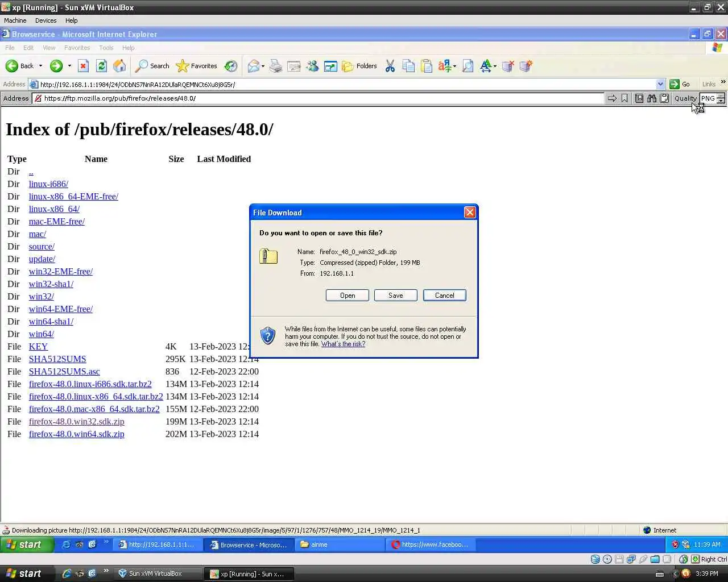Click the Browservice open bookmarks icon
Viewport: 728px width, 582px height.
click(x=639, y=98)
